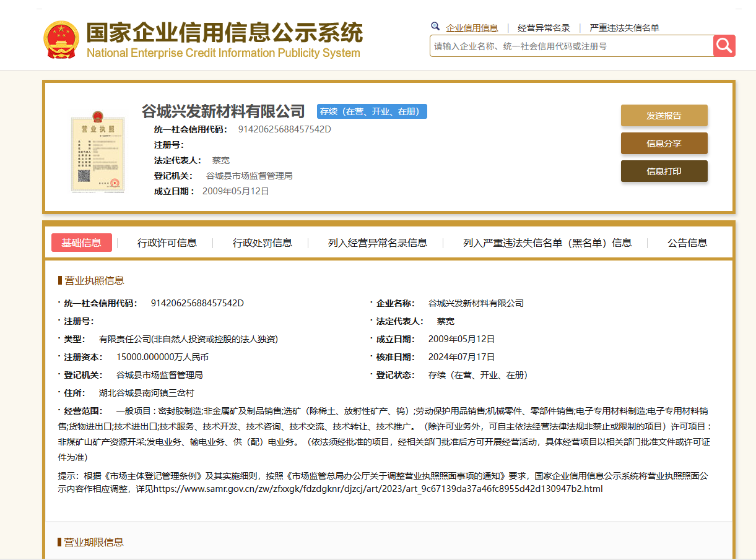Switch to the 公告信息 tab
Screen dimensions: 756x560
click(687, 243)
